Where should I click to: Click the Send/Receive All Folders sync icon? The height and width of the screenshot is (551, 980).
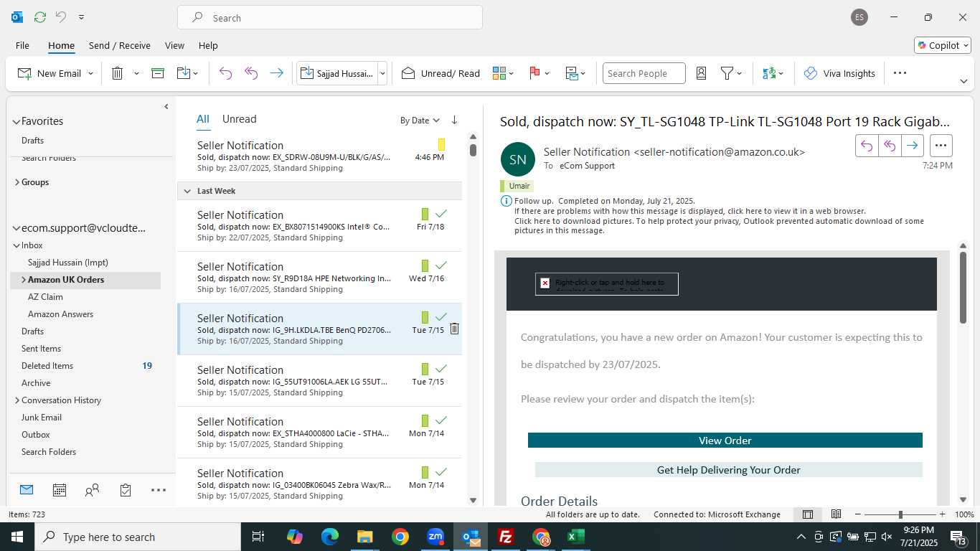click(40, 17)
